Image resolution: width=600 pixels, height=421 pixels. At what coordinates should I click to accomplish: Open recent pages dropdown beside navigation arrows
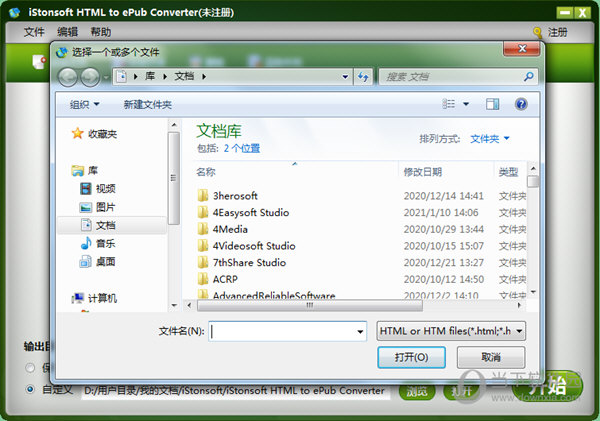point(106,77)
